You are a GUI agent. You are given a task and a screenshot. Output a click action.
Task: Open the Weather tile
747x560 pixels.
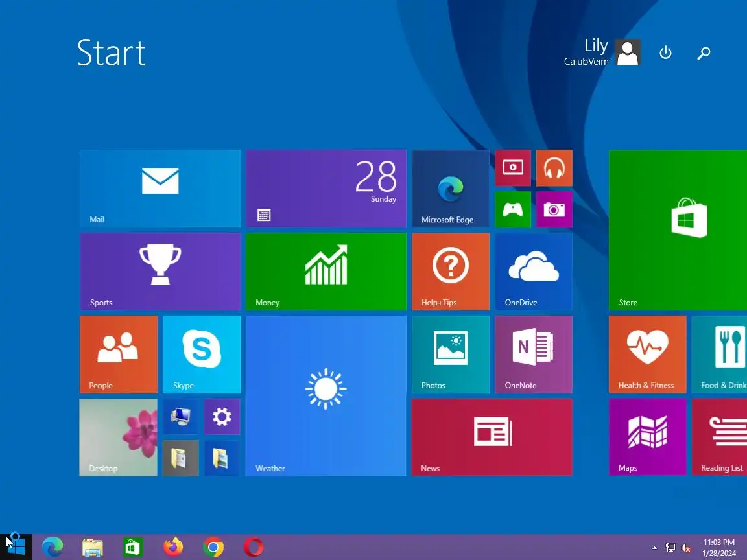click(326, 396)
